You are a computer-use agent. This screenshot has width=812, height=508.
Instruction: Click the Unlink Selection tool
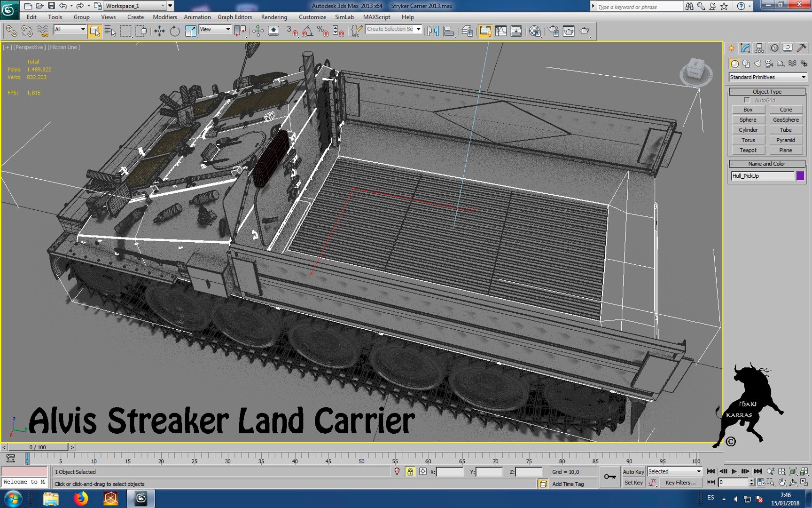click(27, 31)
